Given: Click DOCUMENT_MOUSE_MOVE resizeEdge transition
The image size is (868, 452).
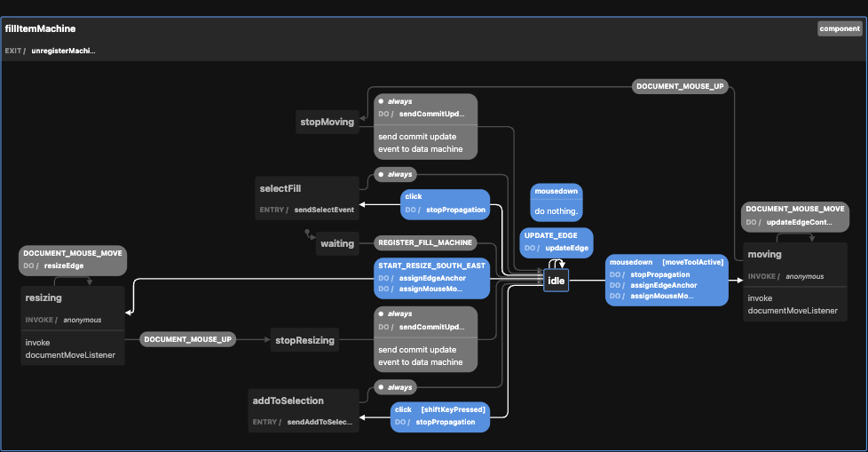Looking at the screenshot, I should pos(73,259).
